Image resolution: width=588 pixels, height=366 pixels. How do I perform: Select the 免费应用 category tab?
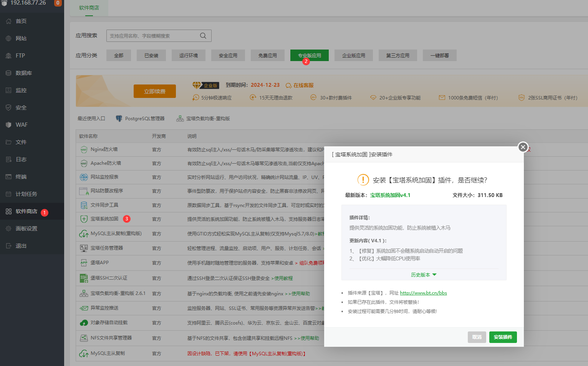[x=268, y=55]
